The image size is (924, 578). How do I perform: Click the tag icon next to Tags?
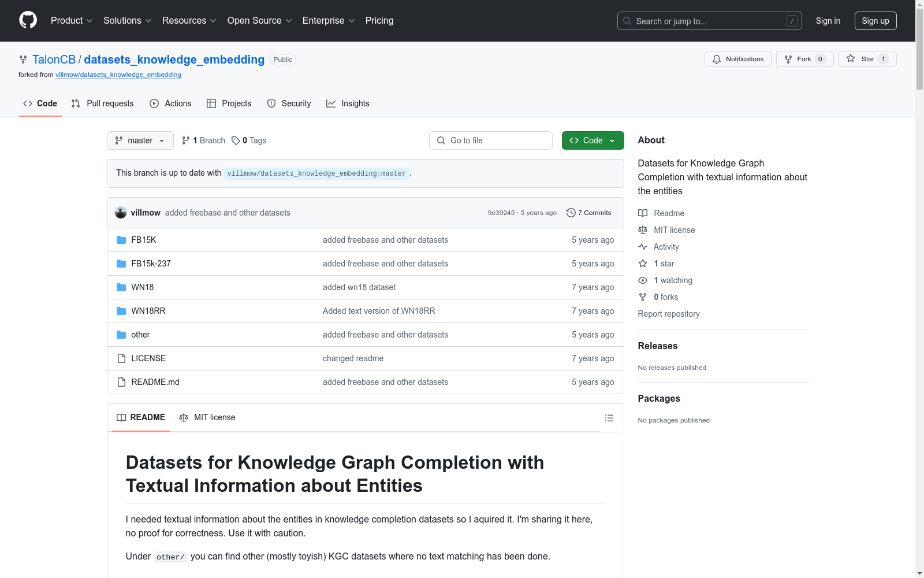coord(236,140)
